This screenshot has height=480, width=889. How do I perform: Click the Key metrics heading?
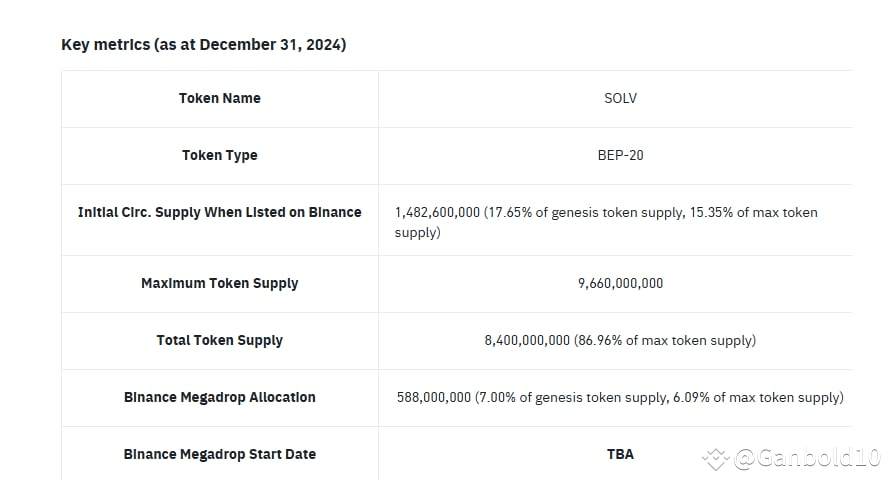[204, 44]
